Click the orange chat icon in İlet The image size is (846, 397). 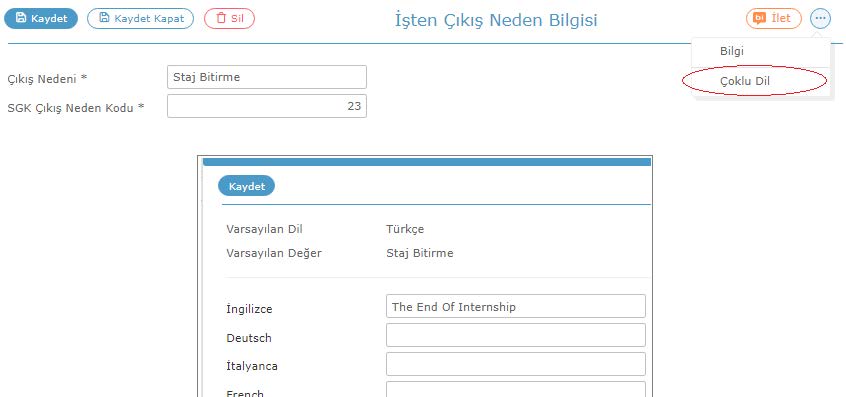pos(759,18)
